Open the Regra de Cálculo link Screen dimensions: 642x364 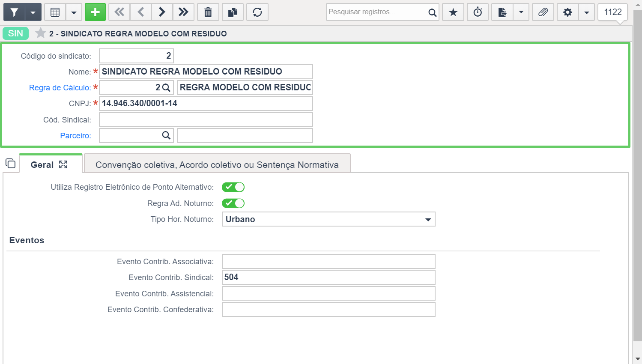60,88
